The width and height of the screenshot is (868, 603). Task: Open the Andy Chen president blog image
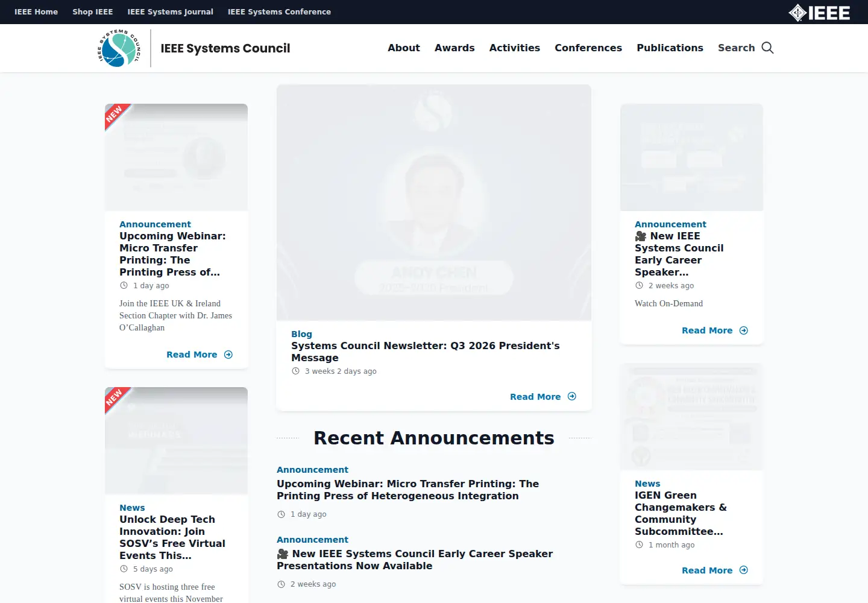coord(434,203)
